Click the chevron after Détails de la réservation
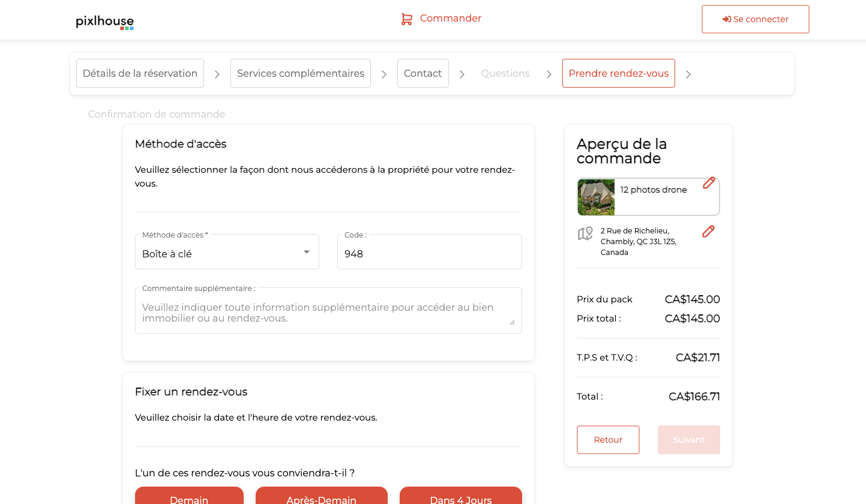The width and height of the screenshot is (866, 504). [x=217, y=74]
